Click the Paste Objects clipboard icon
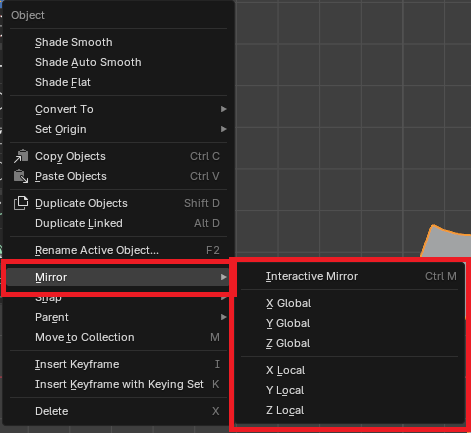This screenshot has height=433, width=471. pyautogui.click(x=21, y=176)
